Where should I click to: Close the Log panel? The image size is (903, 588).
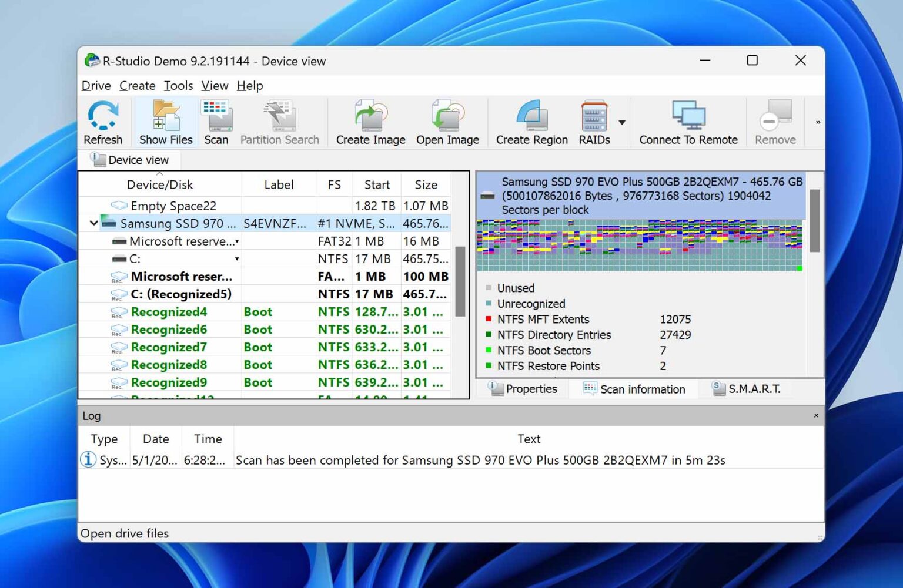(816, 415)
